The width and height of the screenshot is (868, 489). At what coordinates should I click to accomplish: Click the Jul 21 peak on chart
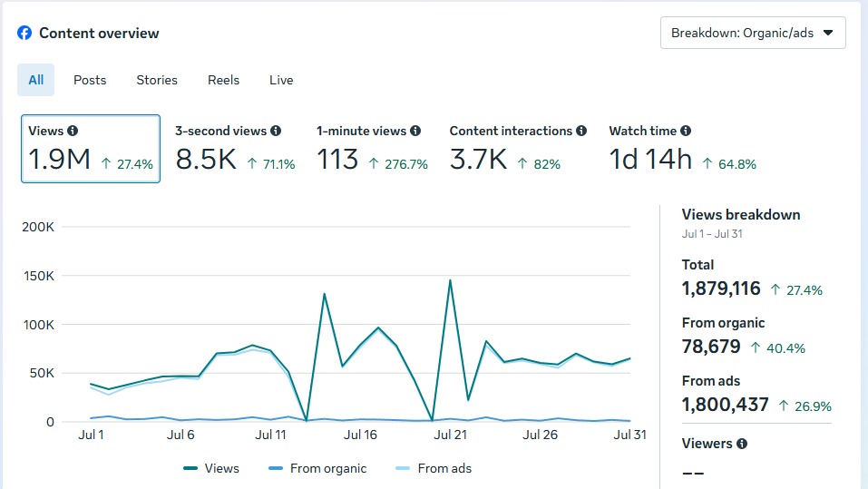450,280
